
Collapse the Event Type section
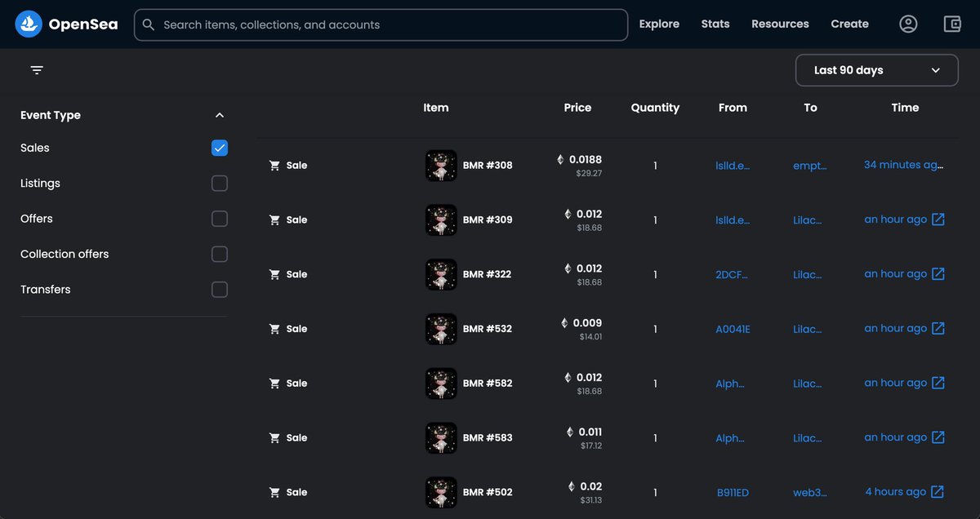point(219,115)
